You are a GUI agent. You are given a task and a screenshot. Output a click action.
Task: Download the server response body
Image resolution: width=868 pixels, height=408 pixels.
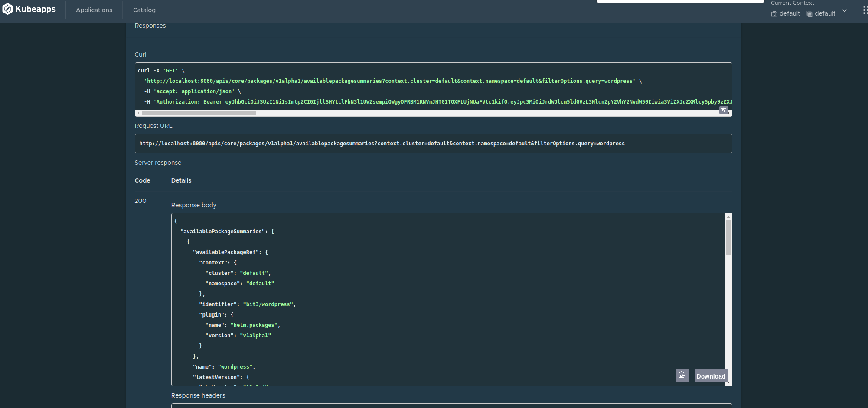[x=711, y=375]
